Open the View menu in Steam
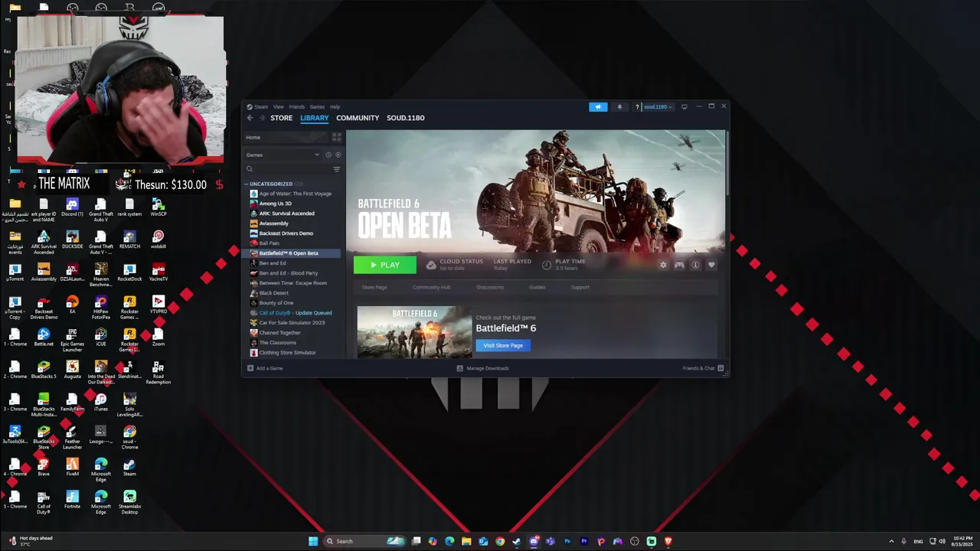The image size is (980, 551). point(279,107)
